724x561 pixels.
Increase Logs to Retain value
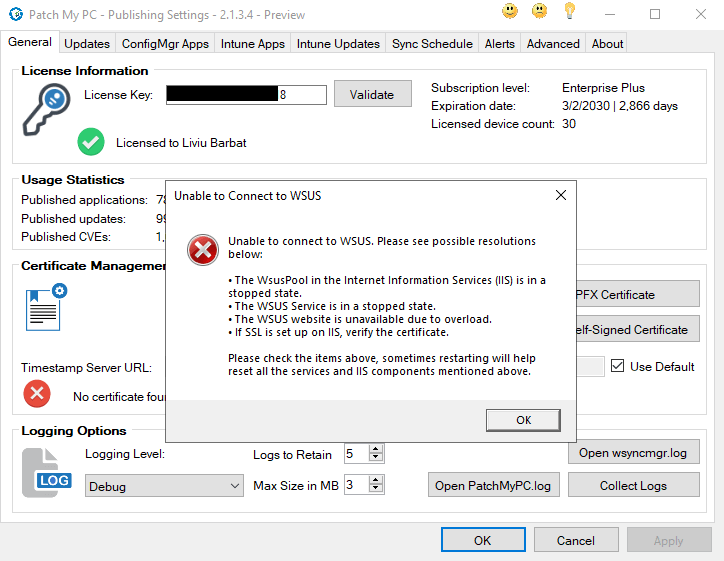376,449
